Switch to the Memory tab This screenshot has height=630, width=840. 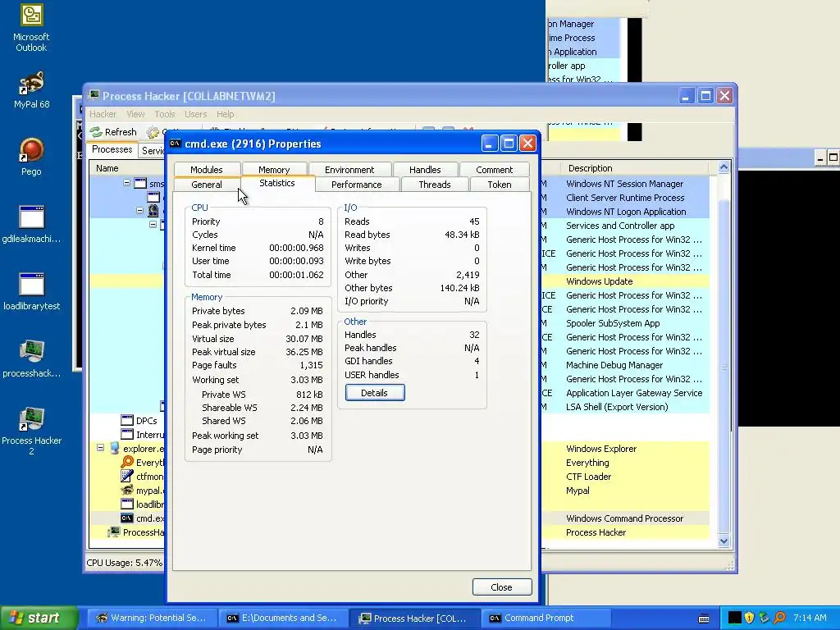(x=274, y=169)
